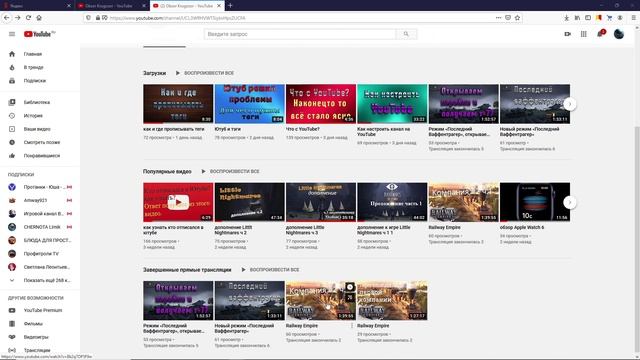
Task: Open Загрузки section heading
Action: tap(154, 73)
